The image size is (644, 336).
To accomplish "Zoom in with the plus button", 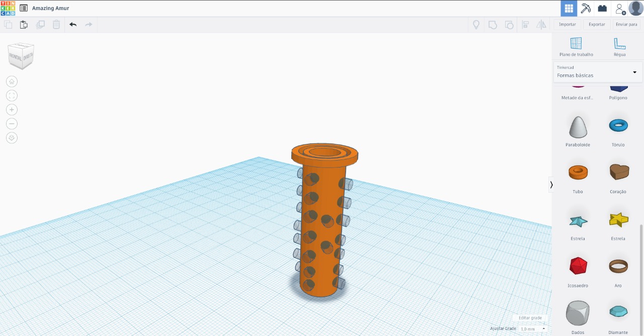I will [12, 110].
